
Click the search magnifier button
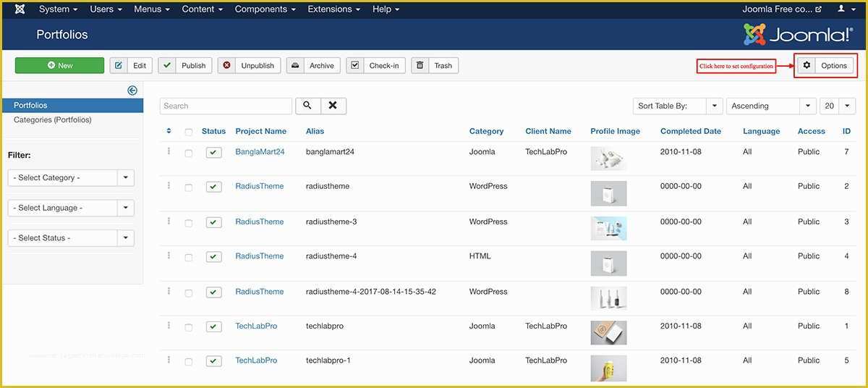(x=307, y=106)
